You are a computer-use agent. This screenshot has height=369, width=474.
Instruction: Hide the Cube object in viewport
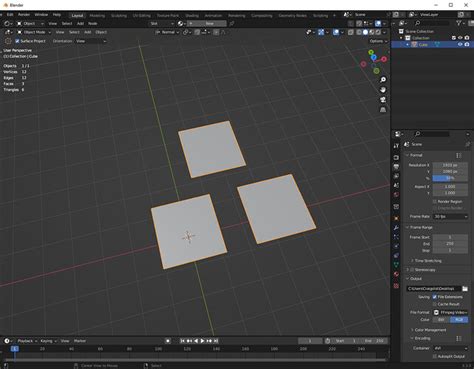coord(460,44)
